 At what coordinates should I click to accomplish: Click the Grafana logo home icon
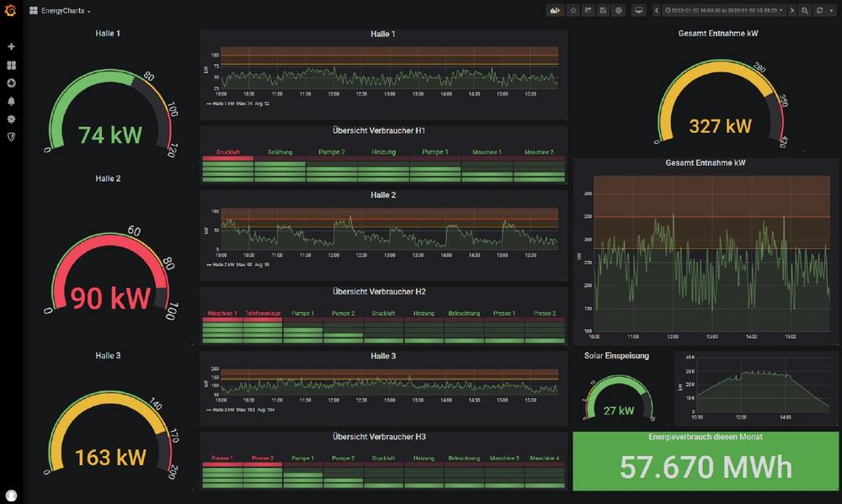click(x=10, y=10)
